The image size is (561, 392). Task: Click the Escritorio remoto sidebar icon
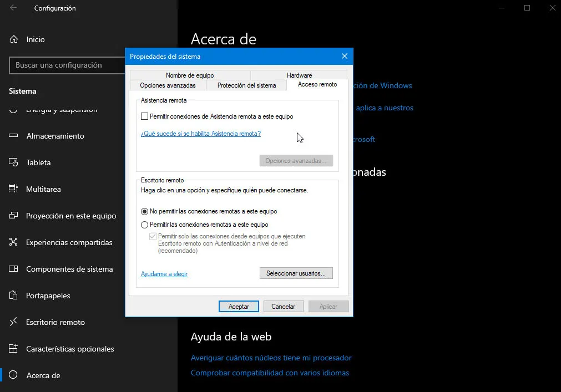point(13,322)
